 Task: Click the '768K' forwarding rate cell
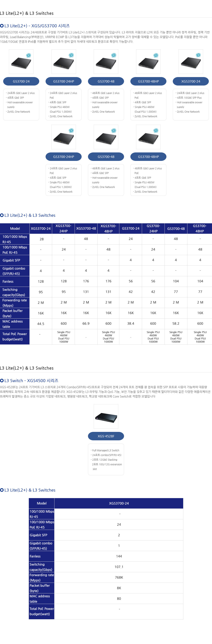(119, 578)
